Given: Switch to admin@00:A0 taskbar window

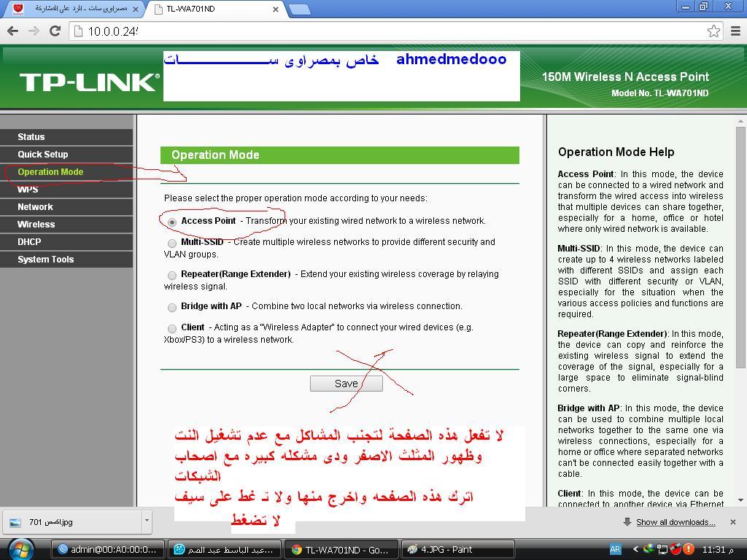Looking at the screenshot, I should pyautogui.click(x=108, y=550).
